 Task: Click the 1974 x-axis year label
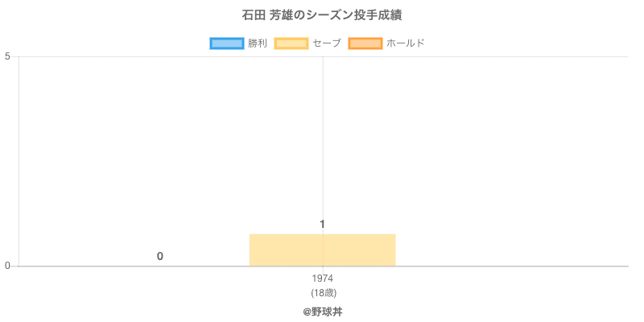pos(322,279)
